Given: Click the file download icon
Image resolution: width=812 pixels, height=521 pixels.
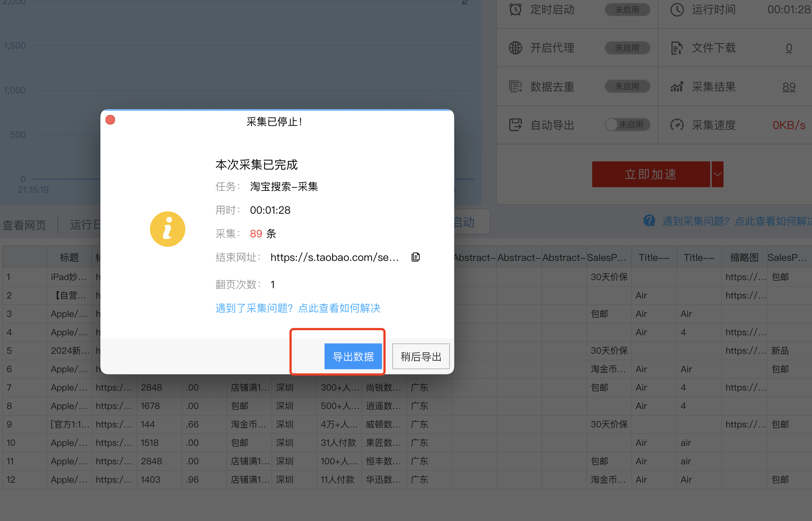Looking at the screenshot, I should (x=677, y=48).
